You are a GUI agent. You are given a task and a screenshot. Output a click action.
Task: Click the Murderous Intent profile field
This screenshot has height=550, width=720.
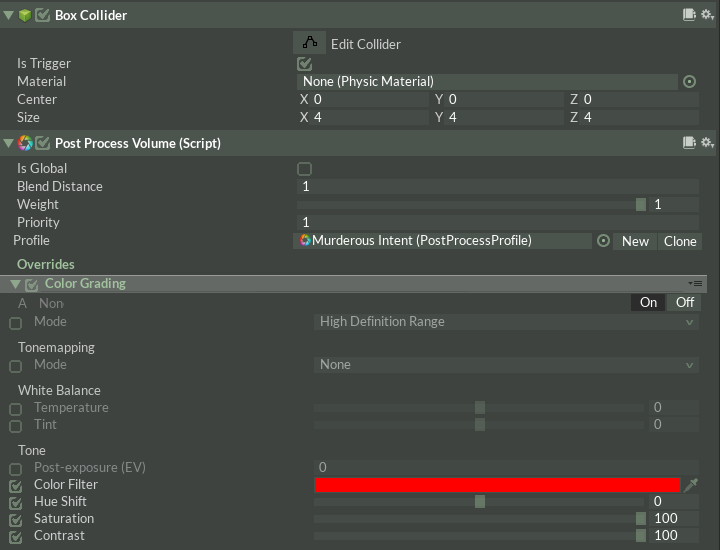442,241
